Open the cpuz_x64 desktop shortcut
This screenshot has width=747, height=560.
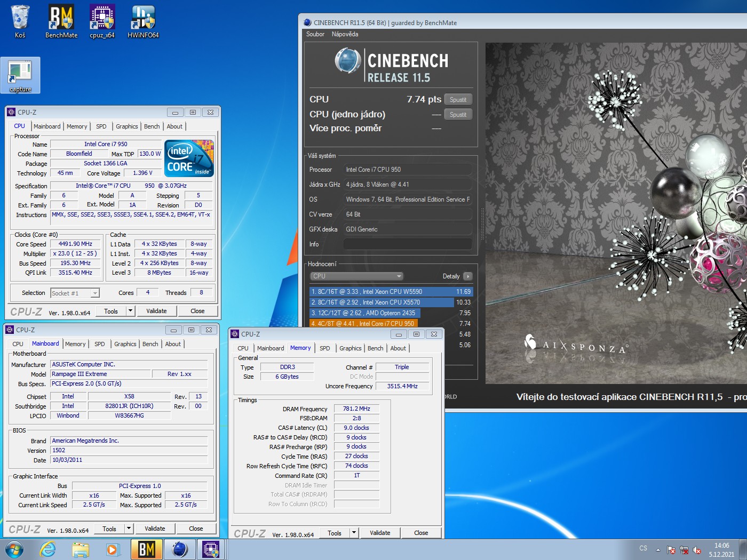point(102,21)
